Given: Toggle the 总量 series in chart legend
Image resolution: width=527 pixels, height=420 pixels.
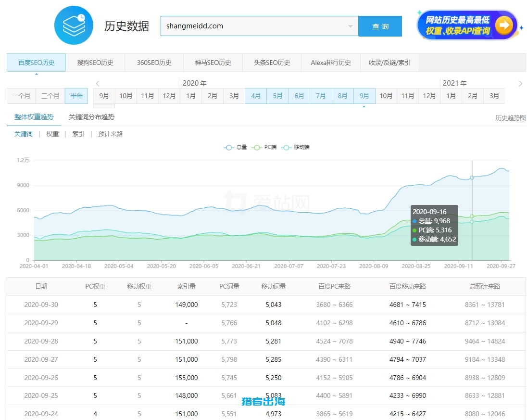Looking at the screenshot, I should (x=235, y=147).
